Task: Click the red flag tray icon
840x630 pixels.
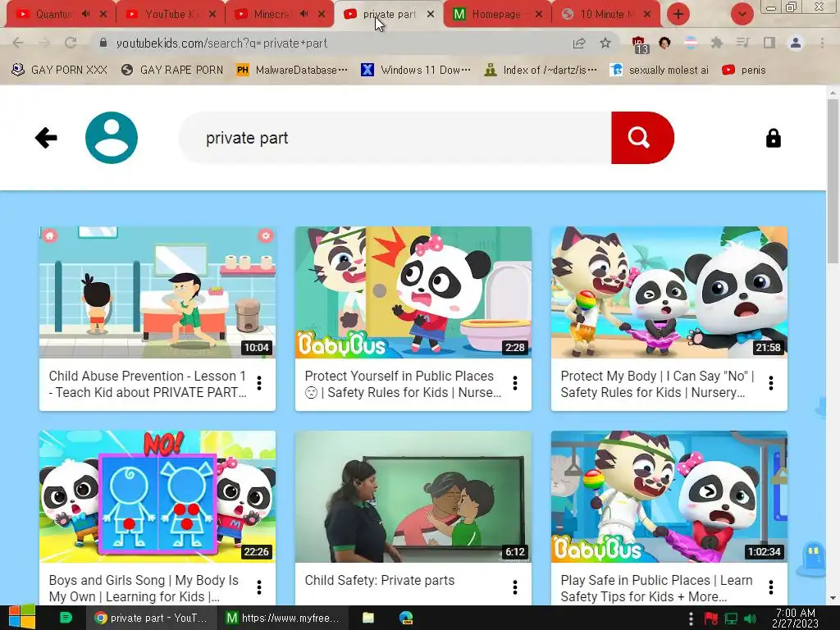Action: coord(710,619)
